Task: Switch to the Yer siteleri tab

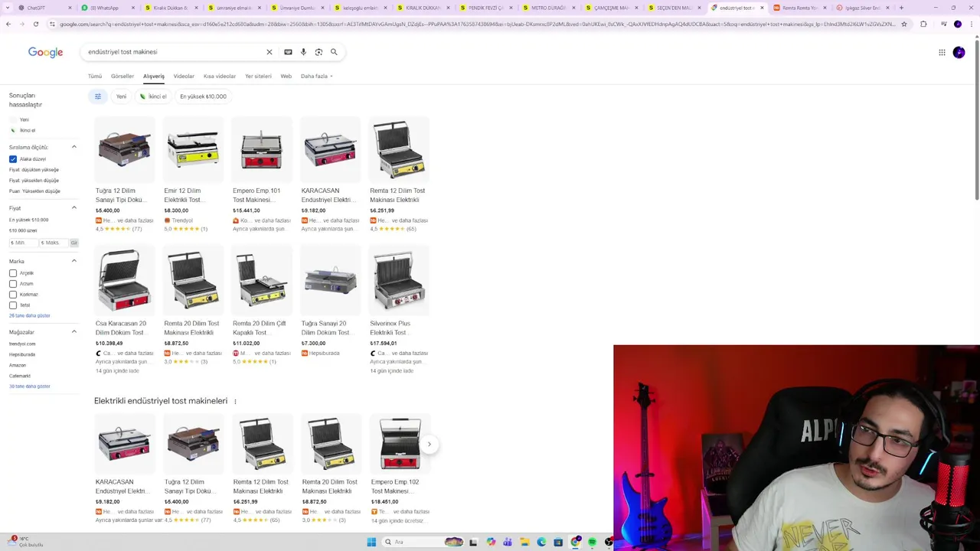Action: 258,77
